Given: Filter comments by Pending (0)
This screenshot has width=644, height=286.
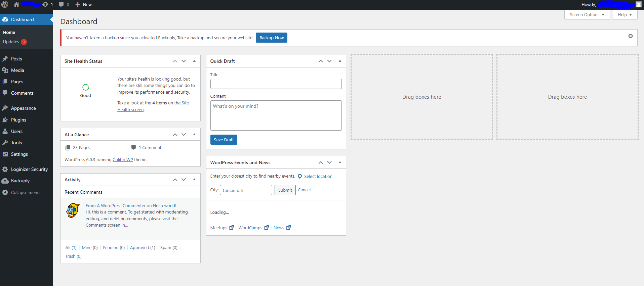Looking at the screenshot, I should 114,248.
